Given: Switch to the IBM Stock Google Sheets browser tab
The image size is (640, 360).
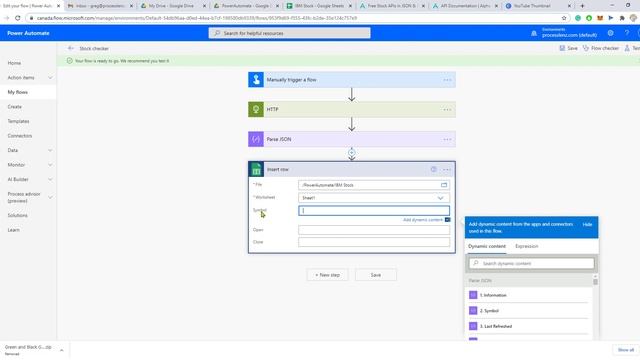Looking at the screenshot, I should click(319, 6).
